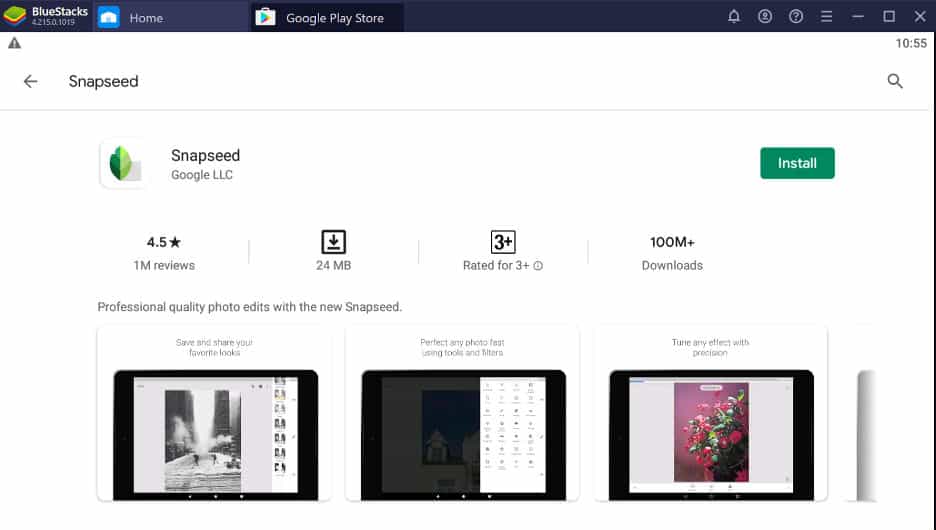Open the BlueStacks hamburger menu
The height and width of the screenshot is (530, 936).
(x=827, y=17)
